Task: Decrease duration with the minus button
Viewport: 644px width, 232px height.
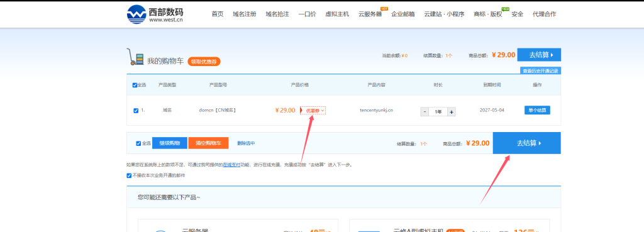Action: coord(425,112)
